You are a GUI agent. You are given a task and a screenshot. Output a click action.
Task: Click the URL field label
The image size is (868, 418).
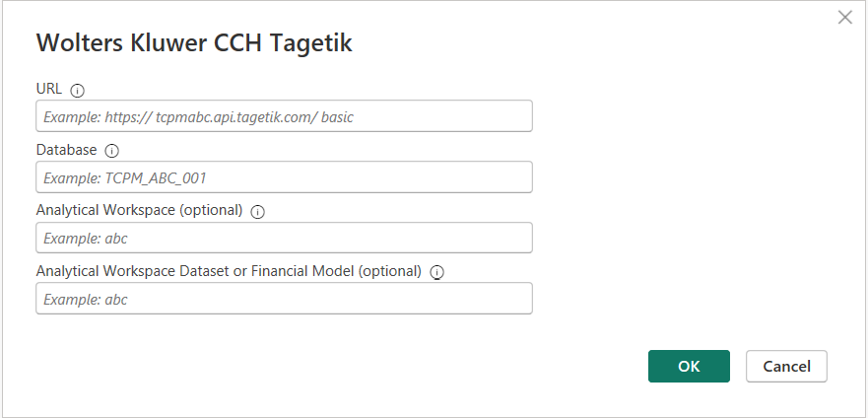click(x=49, y=89)
